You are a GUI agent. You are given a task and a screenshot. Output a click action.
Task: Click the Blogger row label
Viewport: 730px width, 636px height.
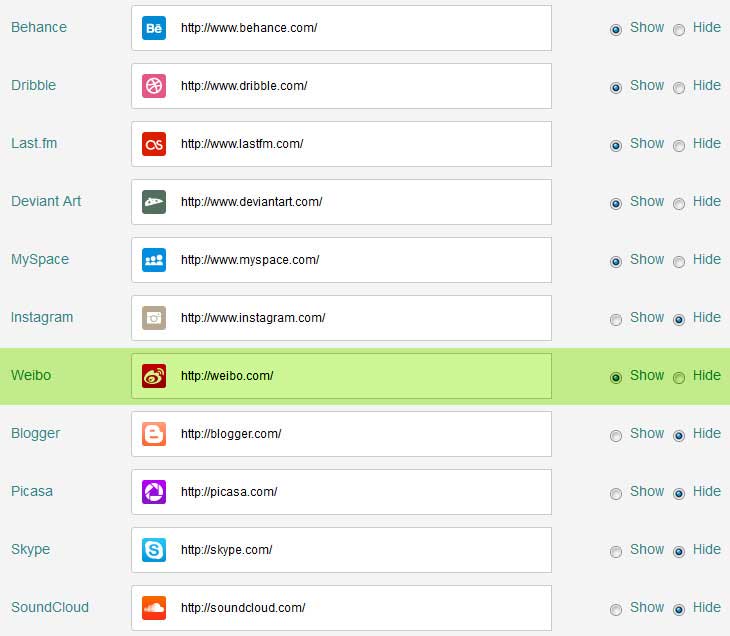click(x=35, y=433)
